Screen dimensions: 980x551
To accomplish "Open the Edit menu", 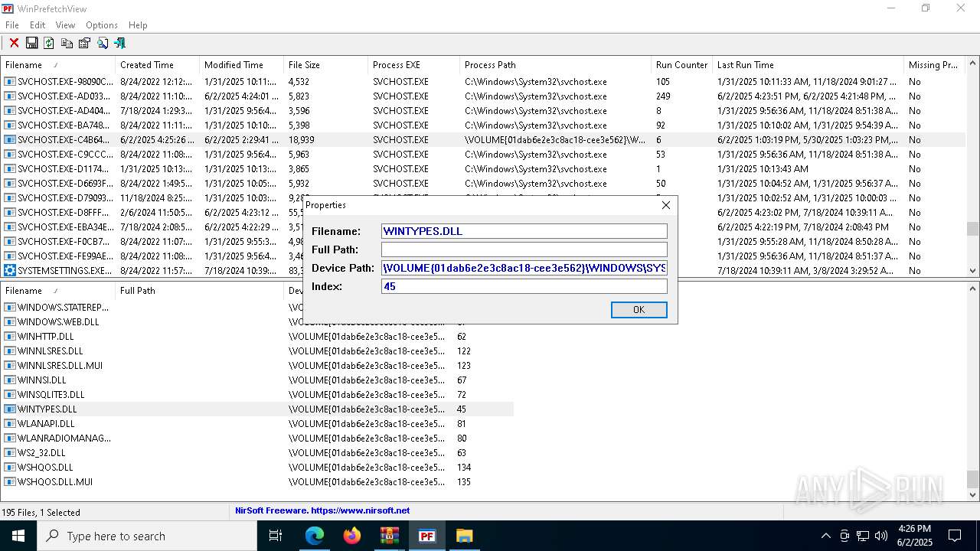I will click(38, 25).
